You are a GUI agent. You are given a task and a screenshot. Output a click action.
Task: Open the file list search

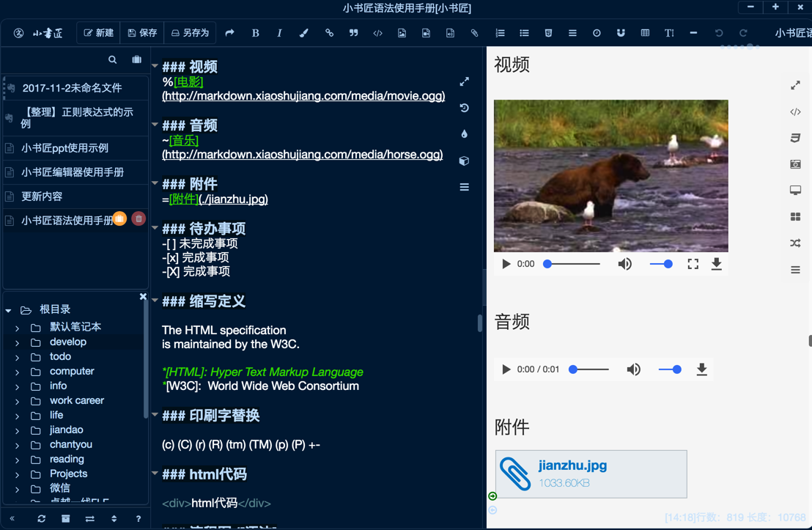click(x=112, y=59)
